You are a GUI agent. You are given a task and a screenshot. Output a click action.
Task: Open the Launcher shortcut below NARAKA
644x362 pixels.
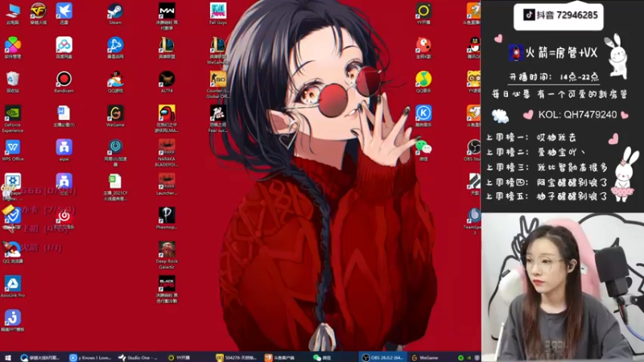click(x=167, y=184)
